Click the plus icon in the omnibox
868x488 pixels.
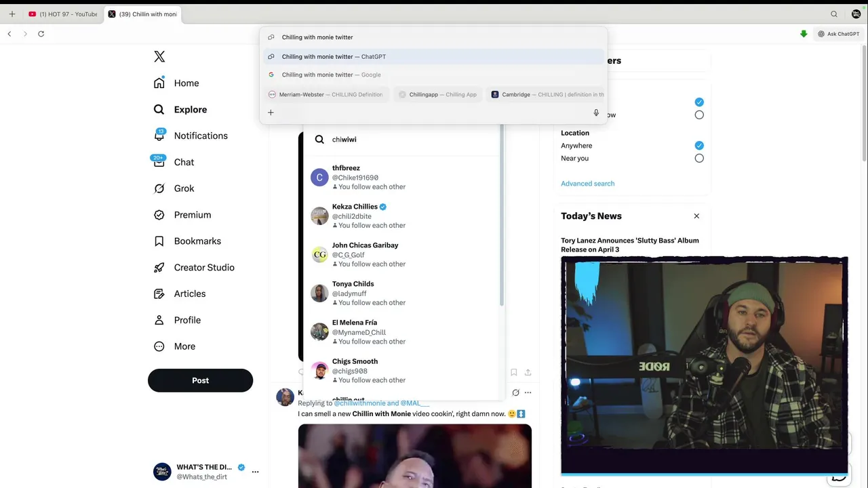pyautogui.click(x=271, y=113)
